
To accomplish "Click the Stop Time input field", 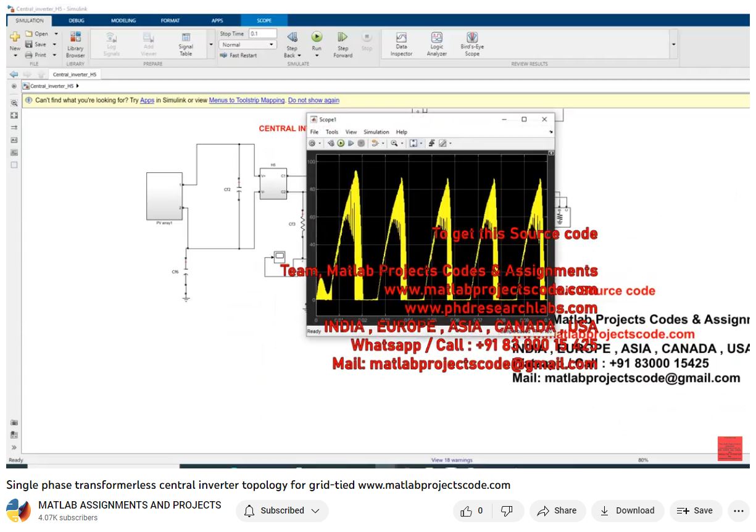I will [262, 34].
